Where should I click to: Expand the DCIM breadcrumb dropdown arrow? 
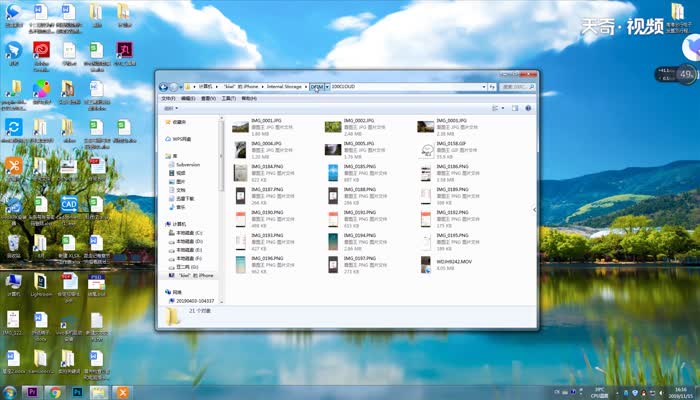326,87
